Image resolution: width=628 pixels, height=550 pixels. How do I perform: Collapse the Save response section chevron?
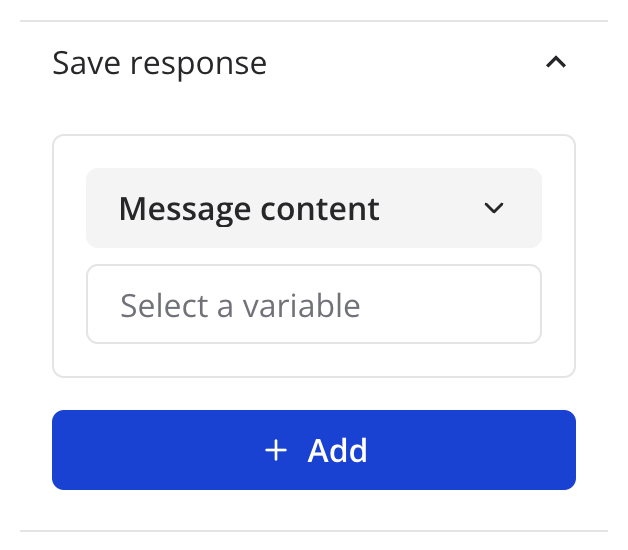point(556,63)
